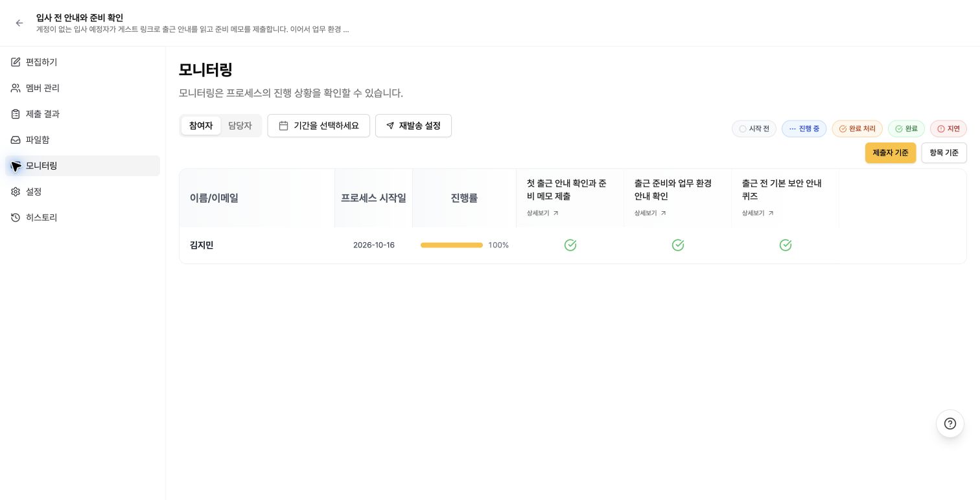The width and height of the screenshot is (980, 500).
Task: Click the 설정 gear icon
Action: point(16,192)
